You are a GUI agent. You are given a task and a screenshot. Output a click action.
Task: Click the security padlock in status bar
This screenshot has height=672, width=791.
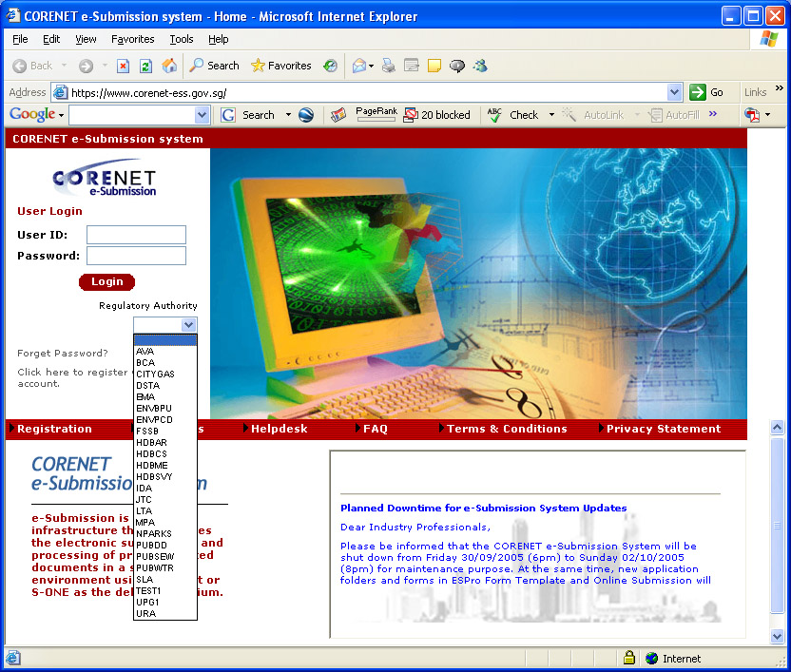pyautogui.click(x=629, y=658)
